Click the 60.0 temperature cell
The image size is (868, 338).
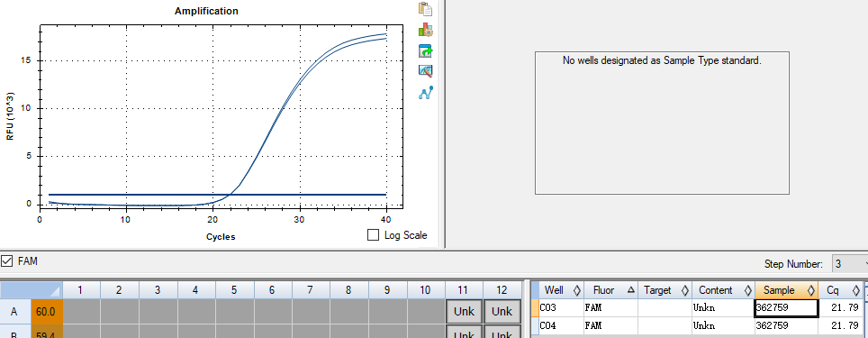(47, 311)
